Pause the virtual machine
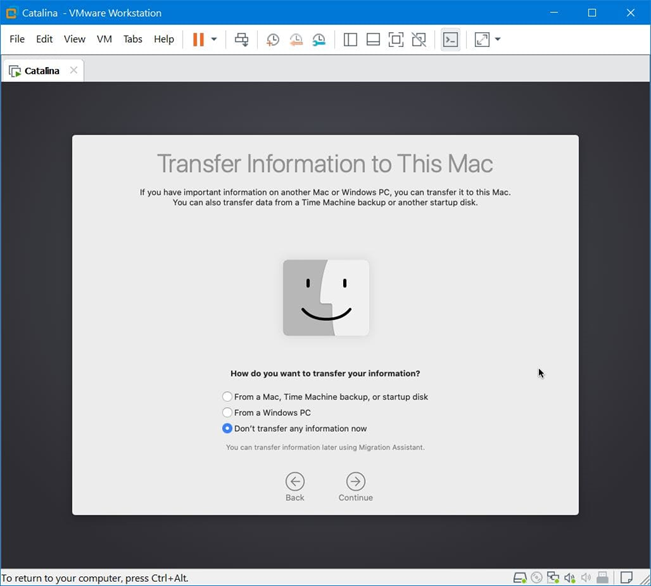Viewport: 651px width, 586px height. coord(198,39)
